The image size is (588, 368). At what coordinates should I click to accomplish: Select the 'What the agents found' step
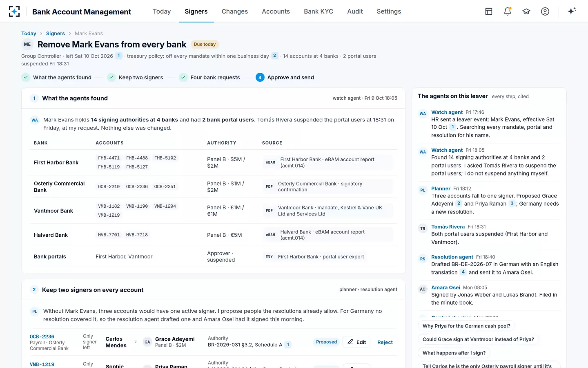point(56,77)
